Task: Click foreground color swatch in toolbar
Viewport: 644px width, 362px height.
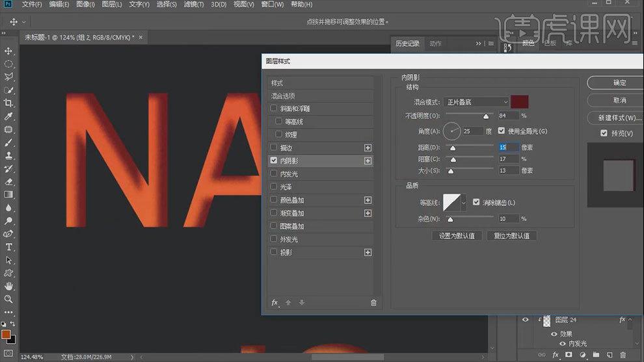Action: click(6, 334)
